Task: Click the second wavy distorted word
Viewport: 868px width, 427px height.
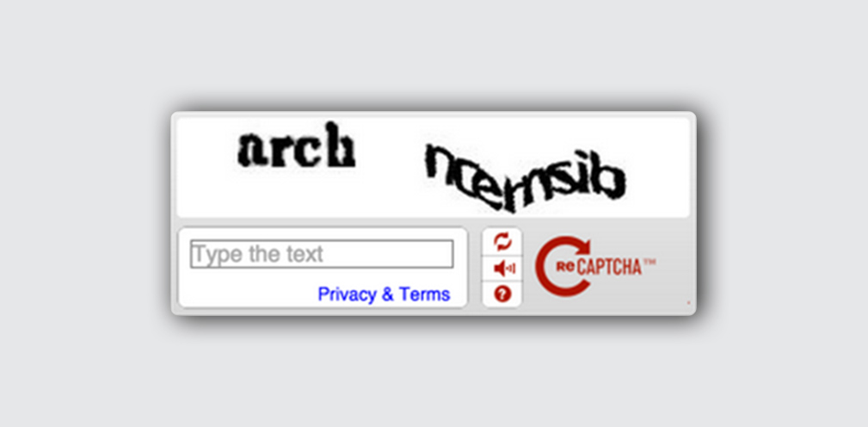Action: tap(524, 178)
